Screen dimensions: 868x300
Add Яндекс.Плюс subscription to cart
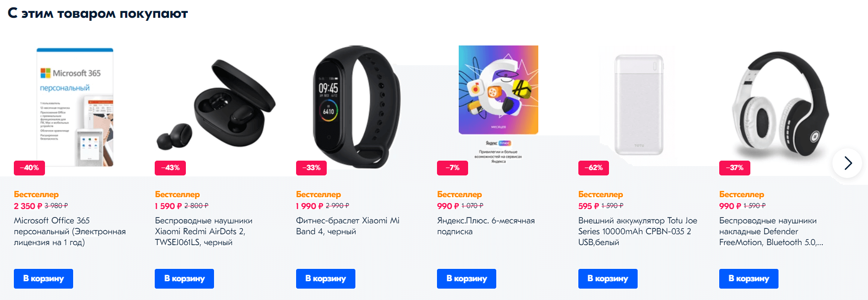tap(467, 279)
